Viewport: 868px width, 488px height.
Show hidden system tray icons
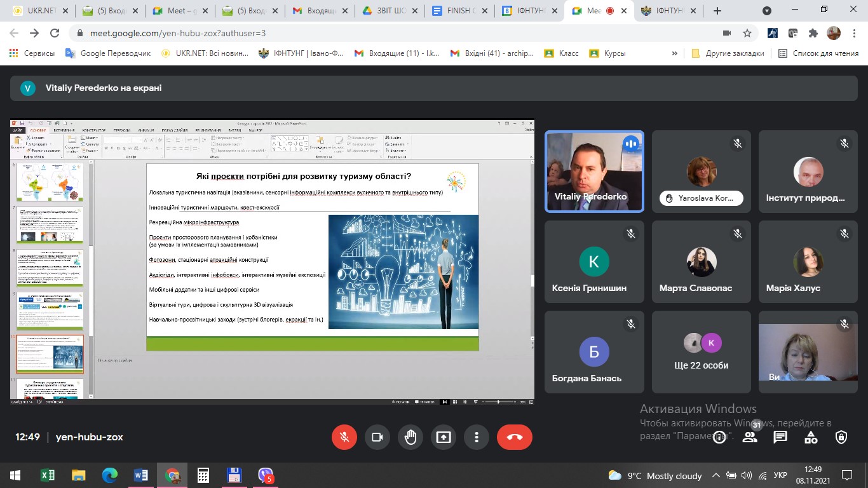click(x=716, y=475)
